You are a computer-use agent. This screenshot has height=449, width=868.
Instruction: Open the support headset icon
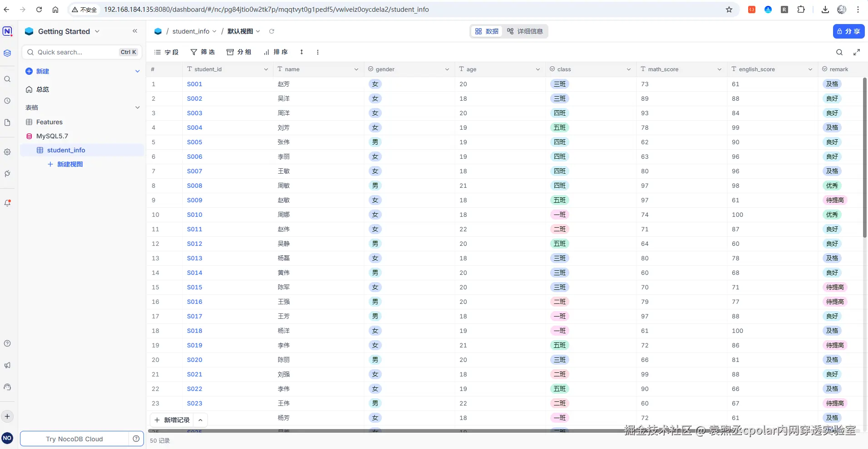coord(7,387)
